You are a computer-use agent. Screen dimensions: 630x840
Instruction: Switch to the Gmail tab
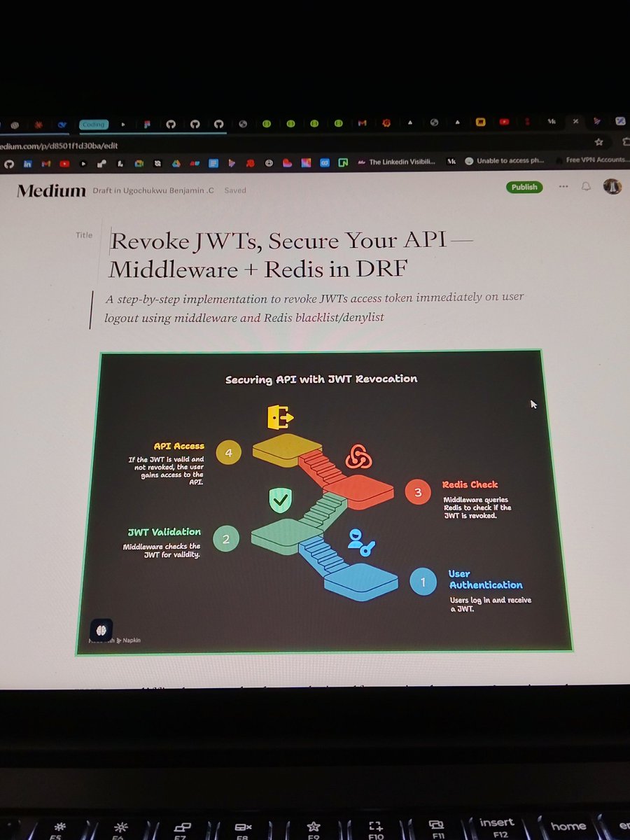[x=362, y=123]
